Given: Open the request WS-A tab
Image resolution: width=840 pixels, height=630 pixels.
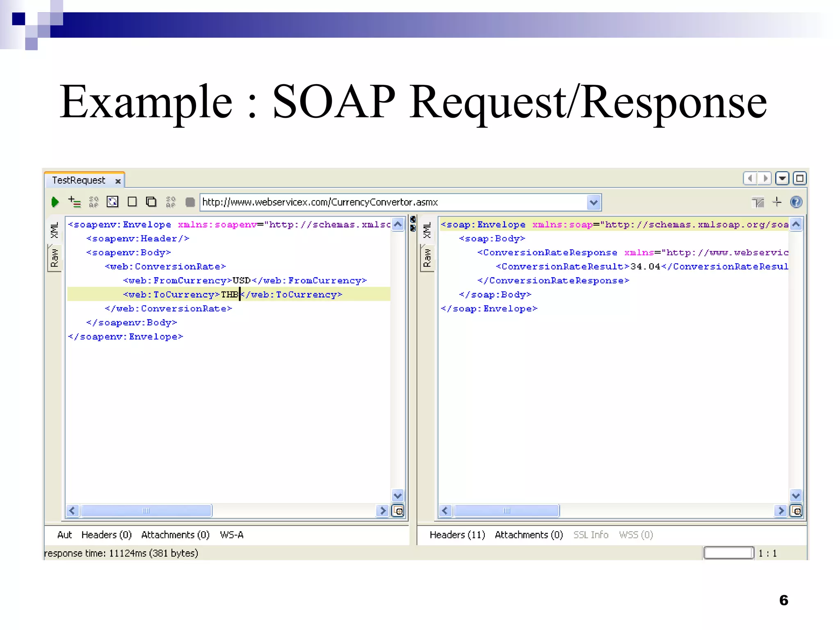Looking at the screenshot, I should tap(232, 535).
